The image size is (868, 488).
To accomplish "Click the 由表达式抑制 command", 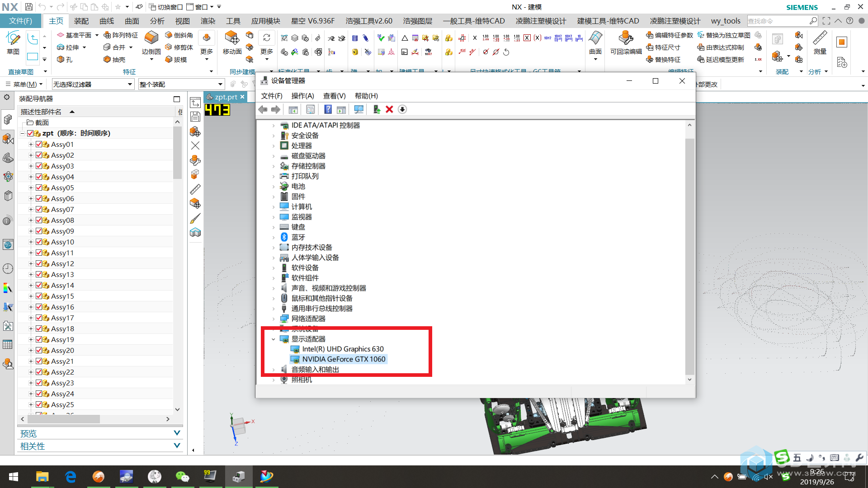I will coord(721,47).
